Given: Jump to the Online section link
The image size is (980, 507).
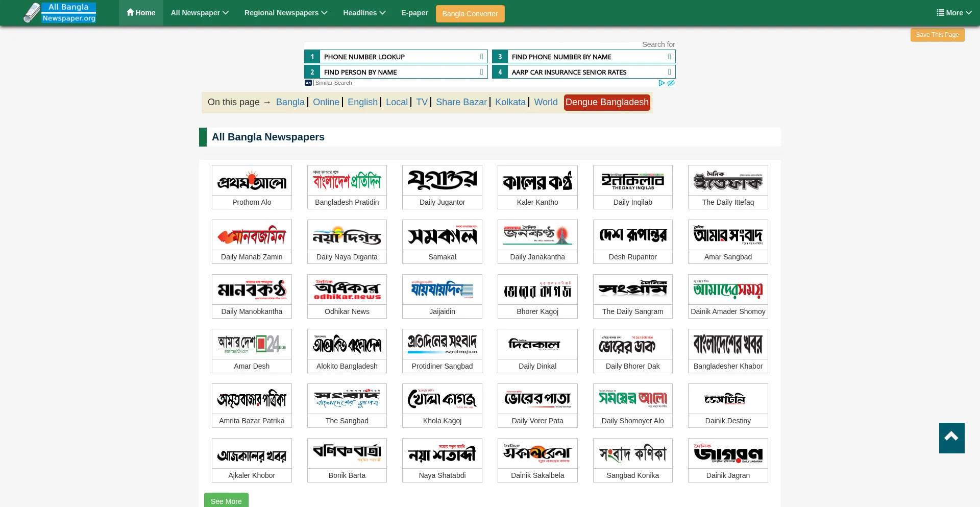Looking at the screenshot, I should point(326,102).
